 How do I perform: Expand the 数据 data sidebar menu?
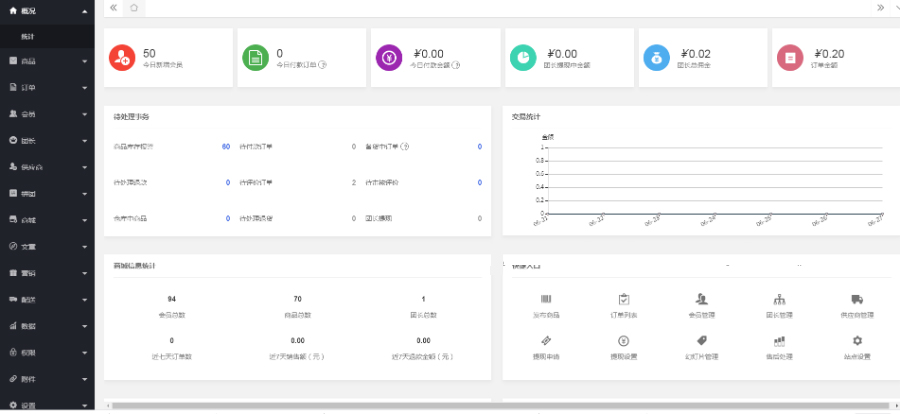(47, 326)
